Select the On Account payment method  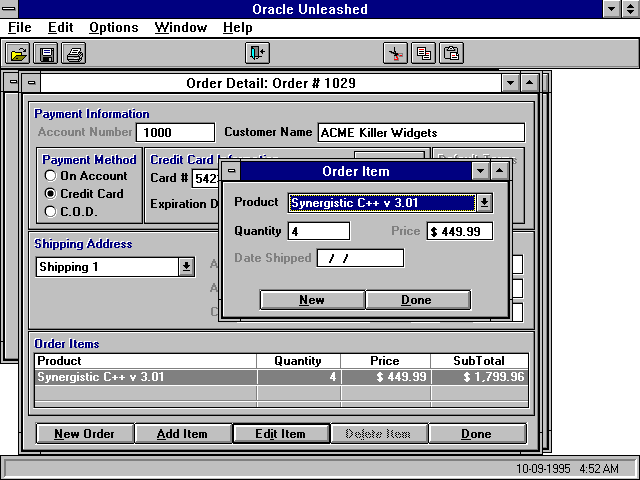pyautogui.click(x=50, y=176)
